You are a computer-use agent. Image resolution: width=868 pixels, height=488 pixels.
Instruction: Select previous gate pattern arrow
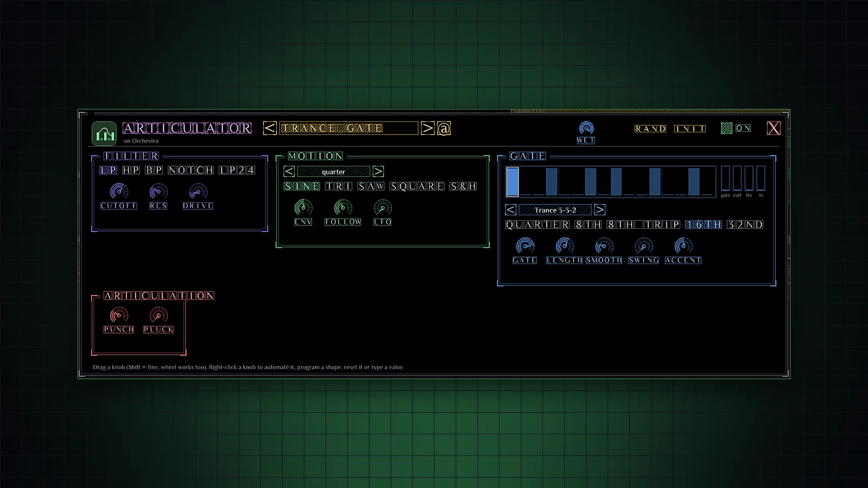(x=510, y=210)
